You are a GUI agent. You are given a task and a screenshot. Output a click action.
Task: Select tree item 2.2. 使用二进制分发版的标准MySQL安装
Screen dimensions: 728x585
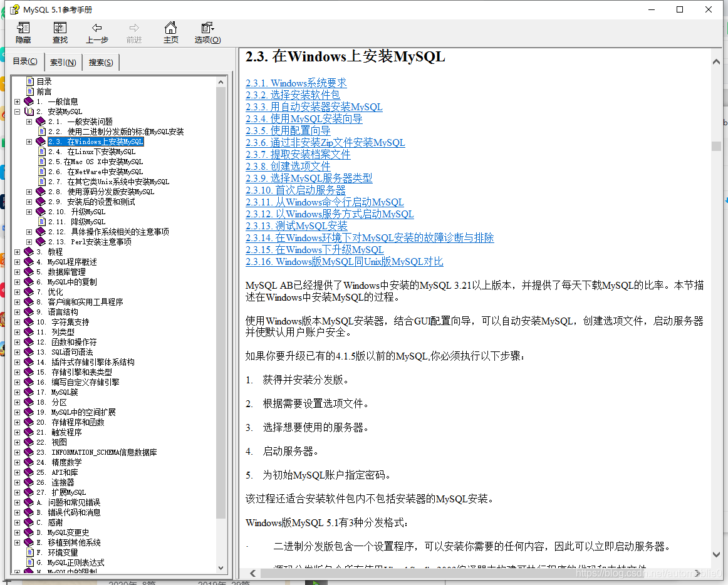(x=116, y=132)
